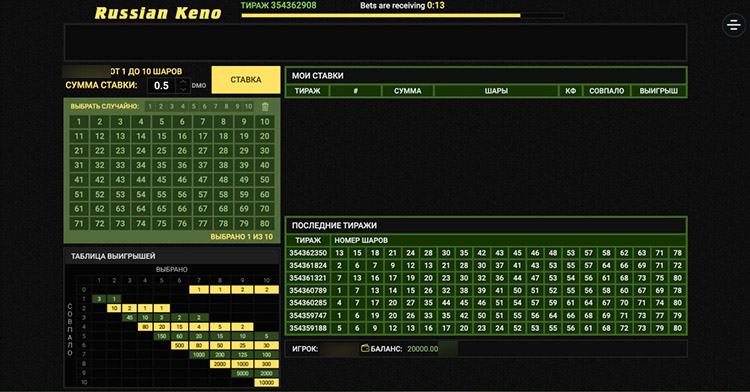This screenshot has height=392, width=750.
Task: Select number 21 on the keno grid
Action: click(79, 151)
